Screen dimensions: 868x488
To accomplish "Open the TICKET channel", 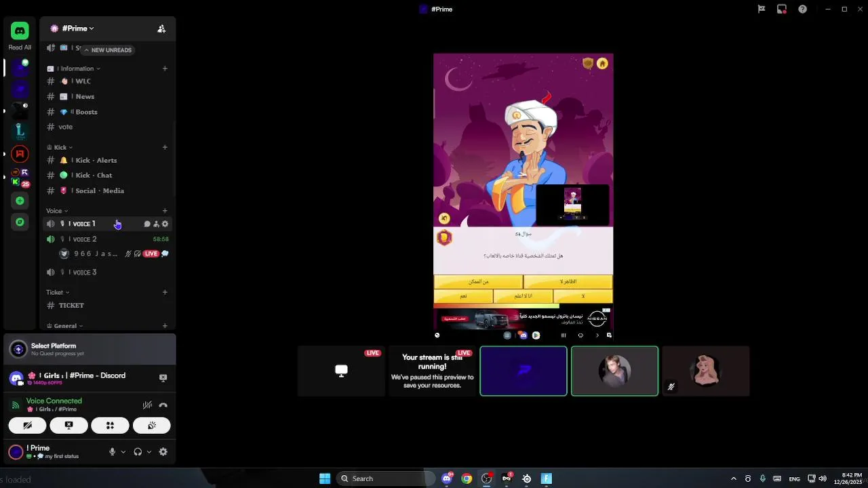I will [x=107, y=305].
